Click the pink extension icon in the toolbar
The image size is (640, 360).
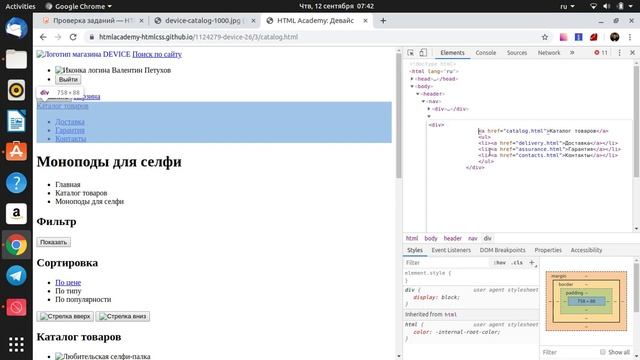[563, 37]
